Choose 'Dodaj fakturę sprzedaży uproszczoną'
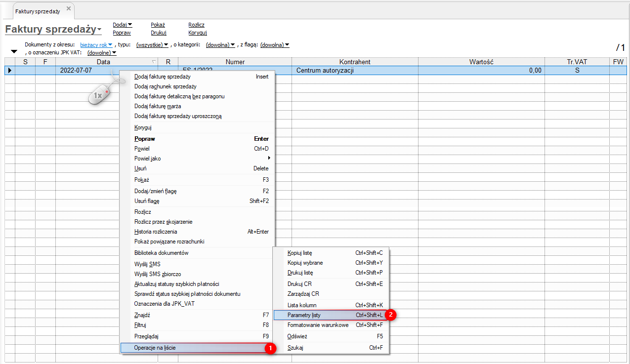Image resolution: width=630 pixels, height=364 pixels. [197, 116]
